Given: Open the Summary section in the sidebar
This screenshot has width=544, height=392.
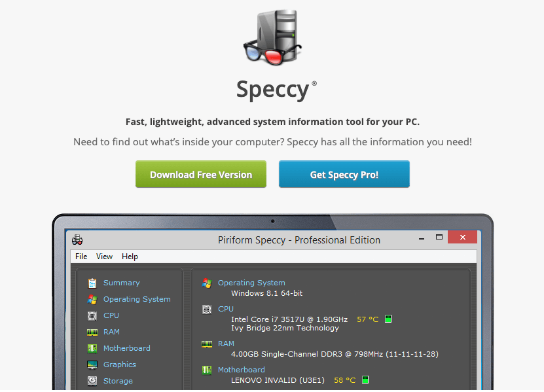Looking at the screenshot, I should [121, 283].
